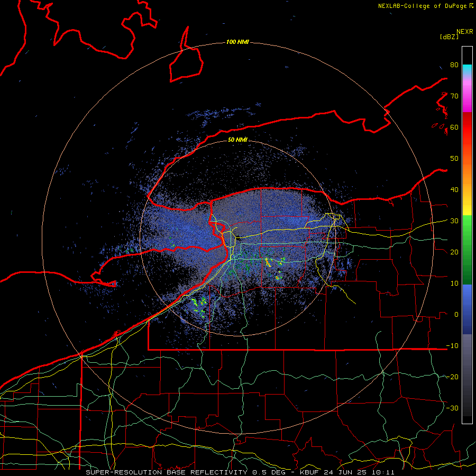This screenshot has height=476, width=476.
Task: Select the 10 value on the dBZ scale
Action: pyautogui.click(x=454, y=283)
